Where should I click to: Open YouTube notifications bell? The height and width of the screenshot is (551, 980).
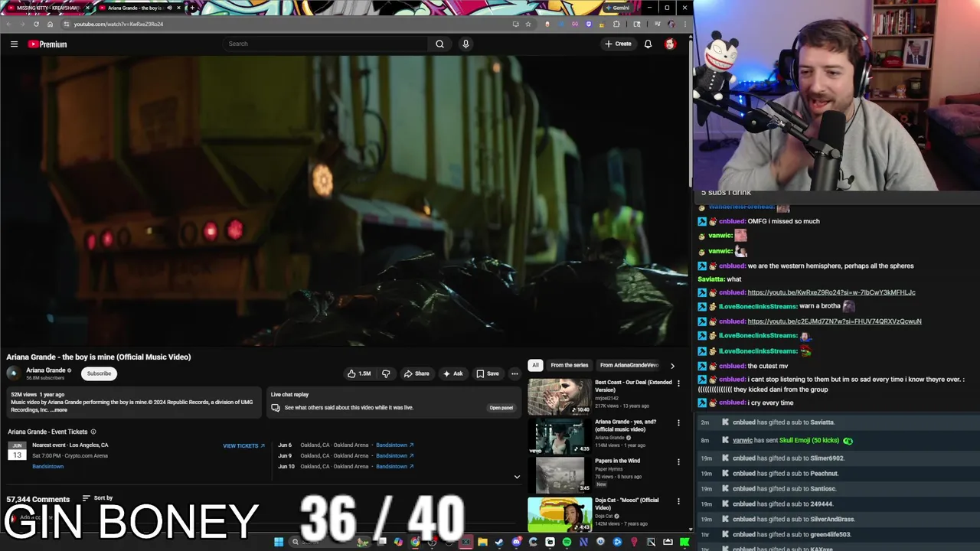[648, 44]
